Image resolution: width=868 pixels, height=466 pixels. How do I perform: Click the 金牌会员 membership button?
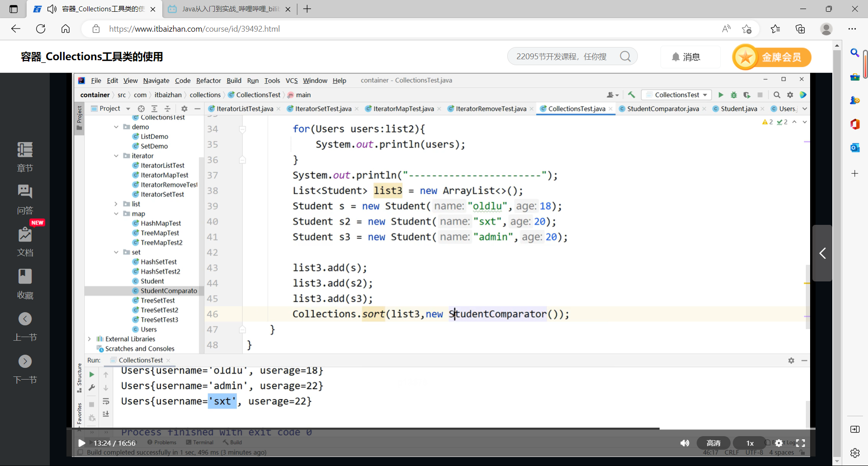point(772,57)
